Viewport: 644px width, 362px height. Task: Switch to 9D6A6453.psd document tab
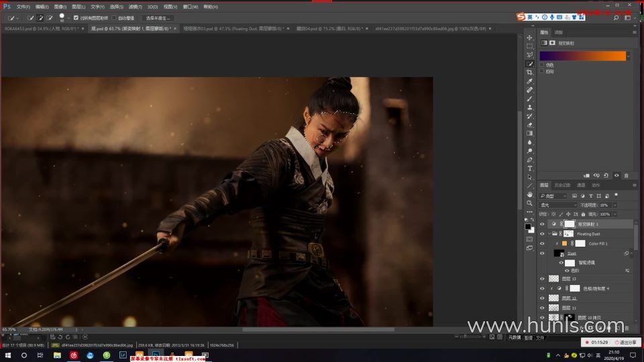tap(43, 29)
